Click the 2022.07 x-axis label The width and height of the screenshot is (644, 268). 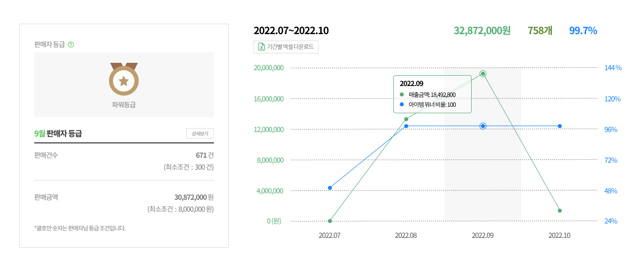329,235
